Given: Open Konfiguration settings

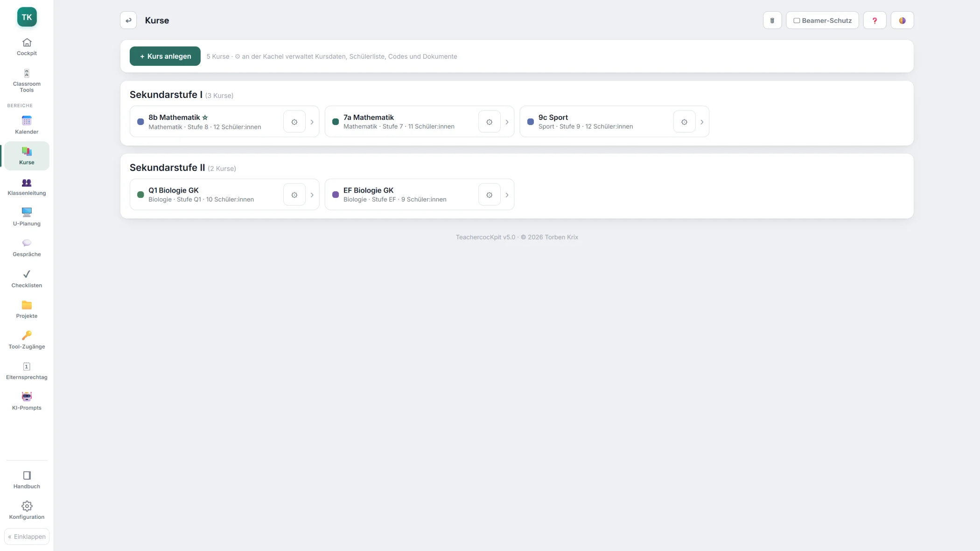Looking at the screenshot, I should pyautogui.click(x=27, y=510).
